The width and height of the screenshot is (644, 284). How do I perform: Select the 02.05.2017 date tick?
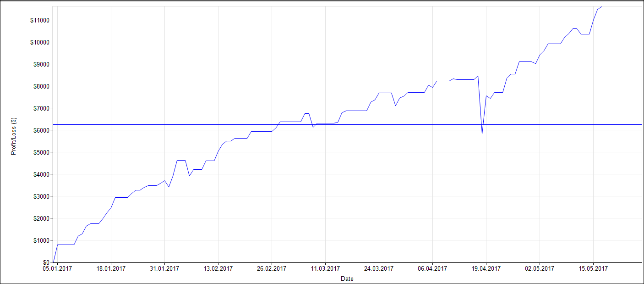540,269
